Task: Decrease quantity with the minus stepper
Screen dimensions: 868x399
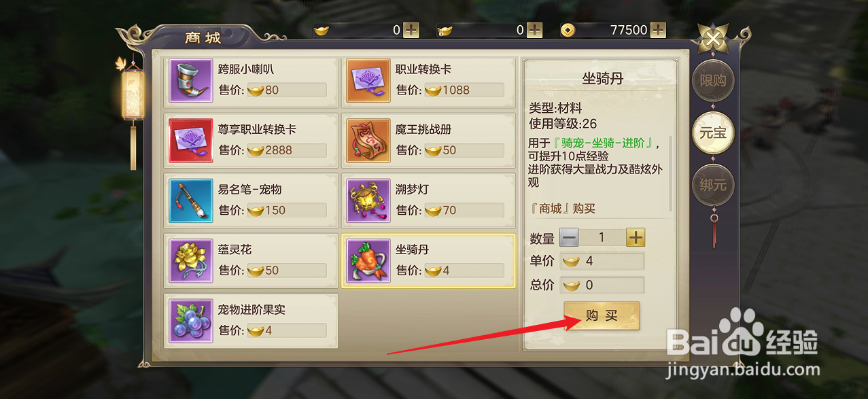Action: 569,237
